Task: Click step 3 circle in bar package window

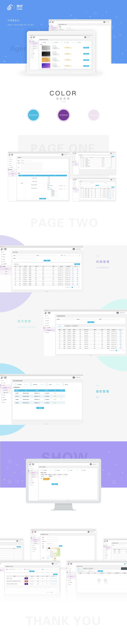Action: pyautogui.click(x=47, y=385)
